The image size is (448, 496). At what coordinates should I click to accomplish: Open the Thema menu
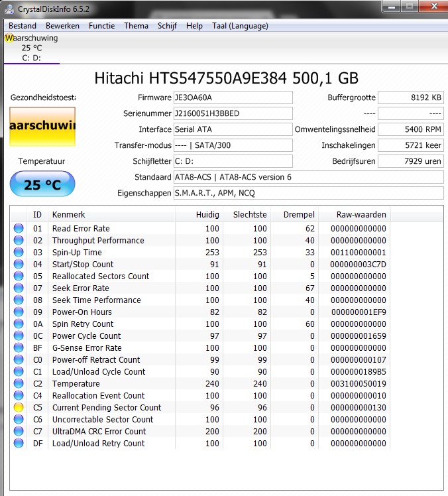click(x=137, y=26)
